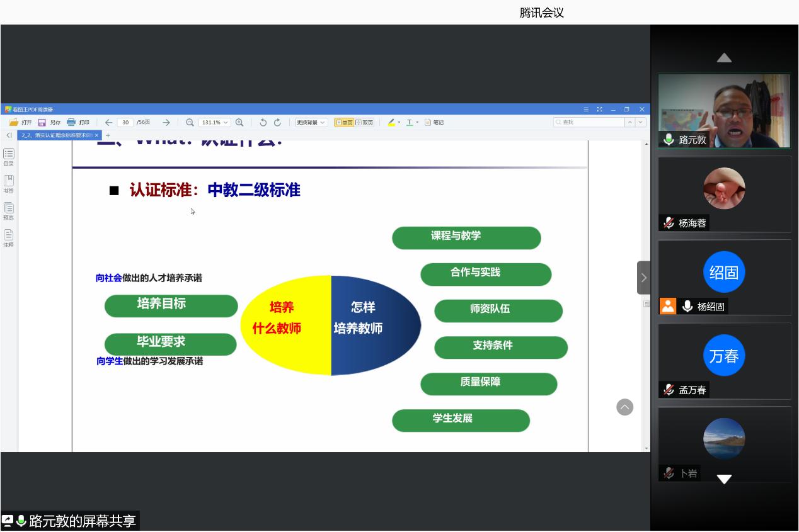Show the 预览 thumbnail preview panel
Viewport: 799px width, 532px height.
click(x=8, y=210)
